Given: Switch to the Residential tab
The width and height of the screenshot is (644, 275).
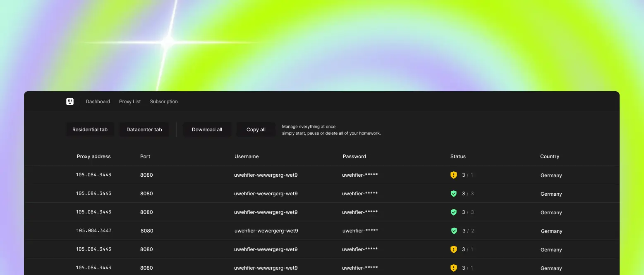Looking at the screenshot, I should point(90,129).
